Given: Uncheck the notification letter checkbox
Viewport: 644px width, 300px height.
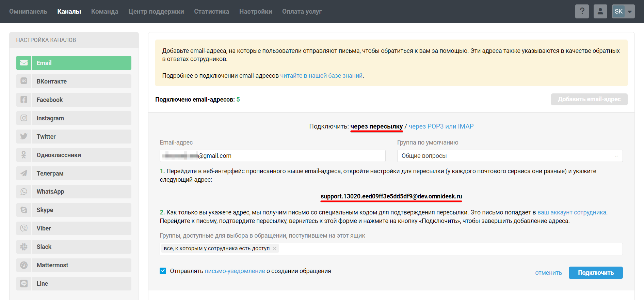Looking at the screenshot, I should [163, 271].
